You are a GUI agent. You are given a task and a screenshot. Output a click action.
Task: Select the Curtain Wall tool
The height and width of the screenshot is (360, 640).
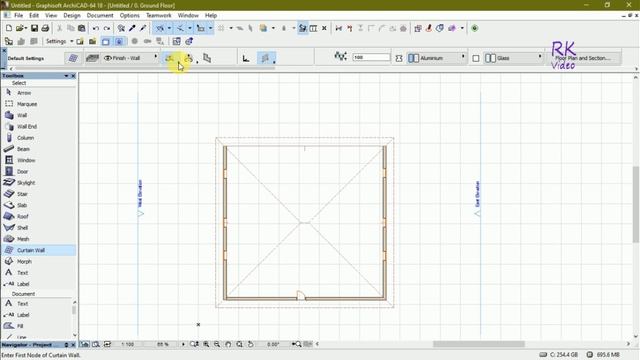tap(39, 250)
